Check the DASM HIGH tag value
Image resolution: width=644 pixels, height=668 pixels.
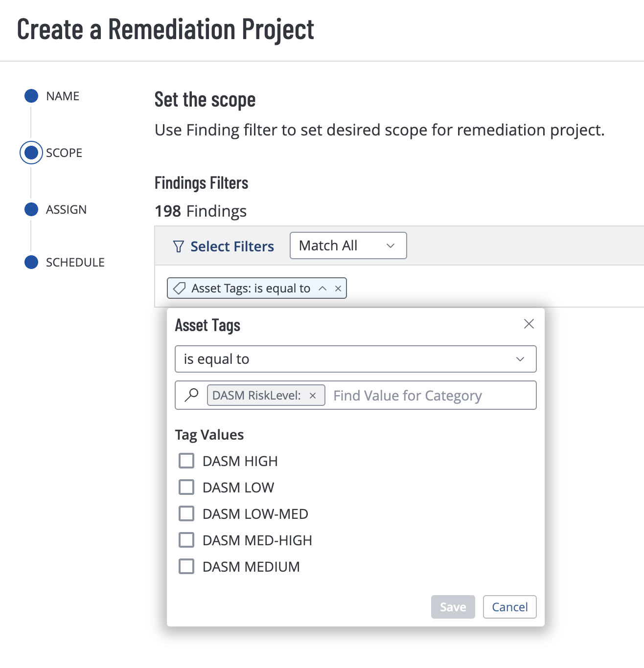click(x=186, y=461)
